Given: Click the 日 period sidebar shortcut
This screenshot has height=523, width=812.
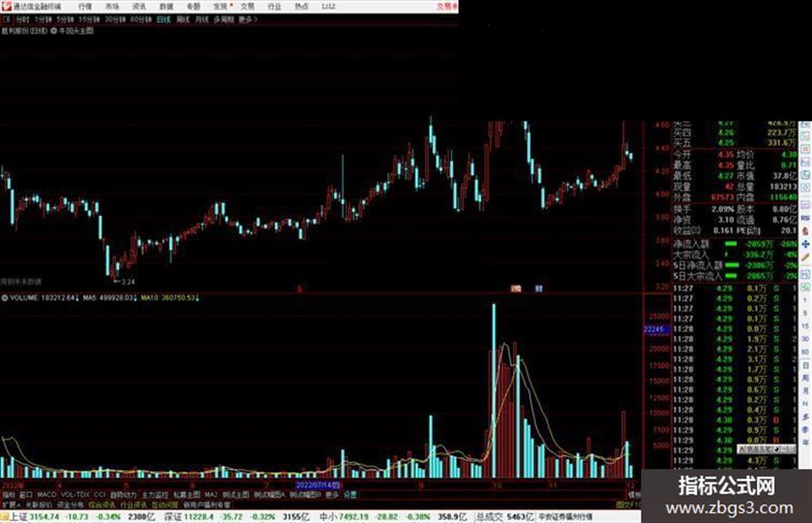Looking at the screenshot, I should 805,366.
